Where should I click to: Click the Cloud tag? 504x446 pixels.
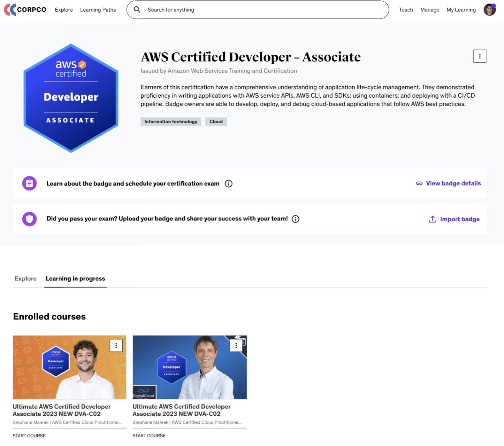pyautogui.click(x=216, y=121)
